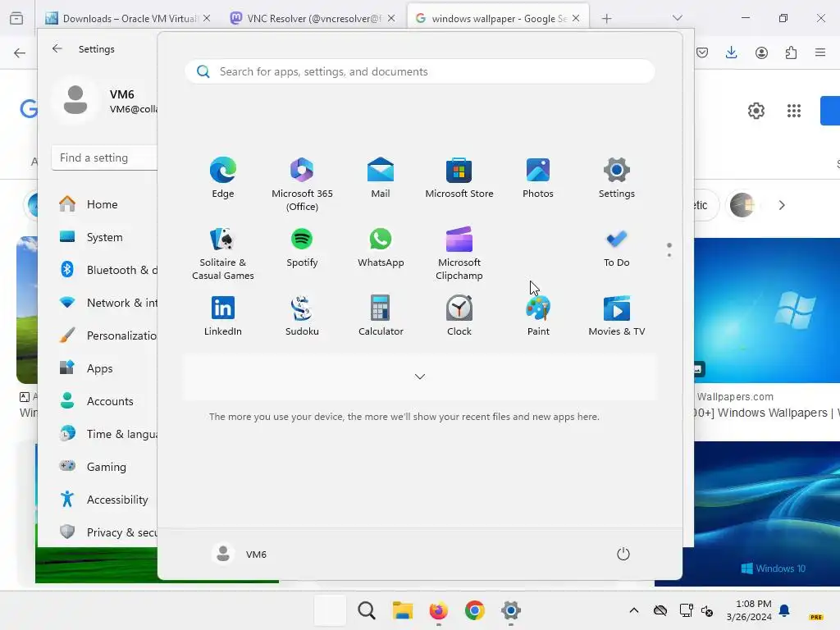Open Movies & TV app

click(617, 316)
